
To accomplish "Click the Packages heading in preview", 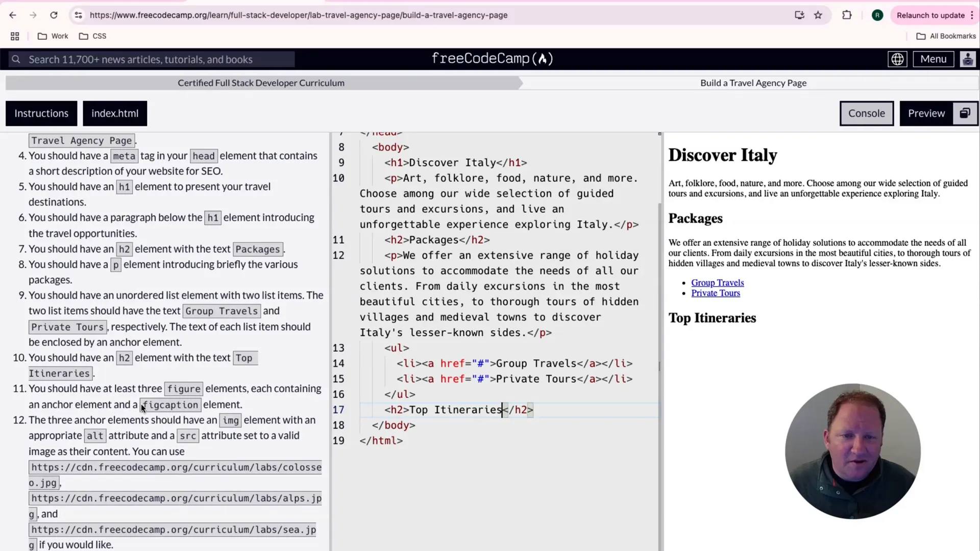I will tap(695, 218).
